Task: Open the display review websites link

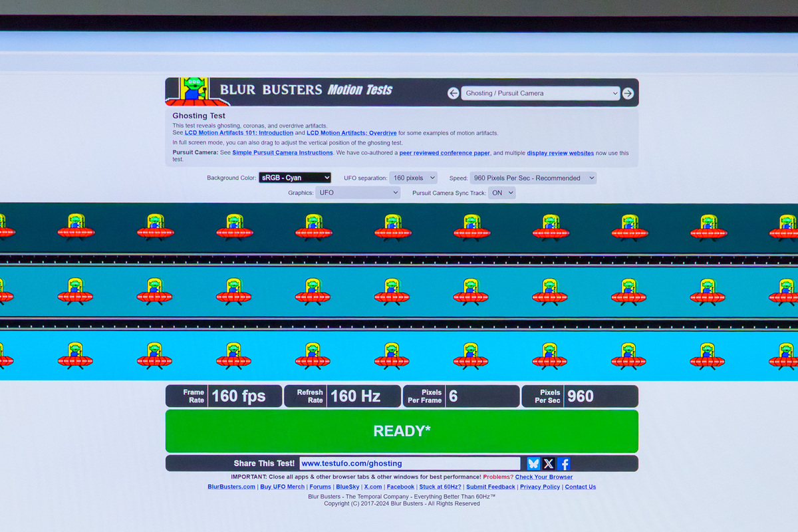Action: 561,153
